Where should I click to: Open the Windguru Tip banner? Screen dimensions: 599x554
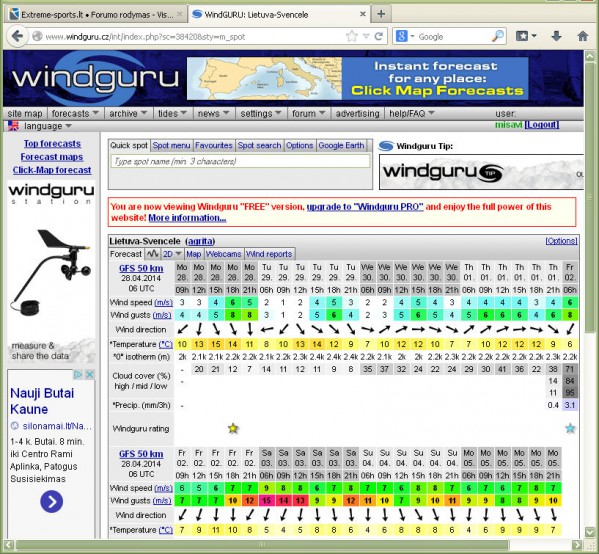click(x=481, y=172)
